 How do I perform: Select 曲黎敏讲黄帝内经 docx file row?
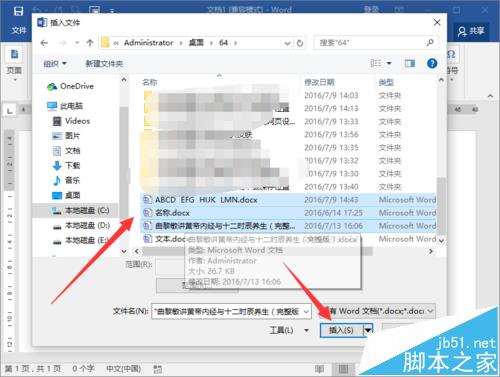point(288,226)
